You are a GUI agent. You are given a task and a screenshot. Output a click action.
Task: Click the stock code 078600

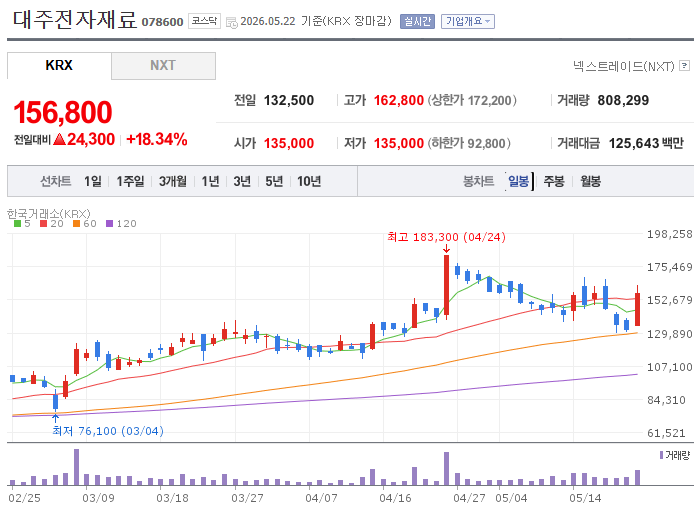162,22
